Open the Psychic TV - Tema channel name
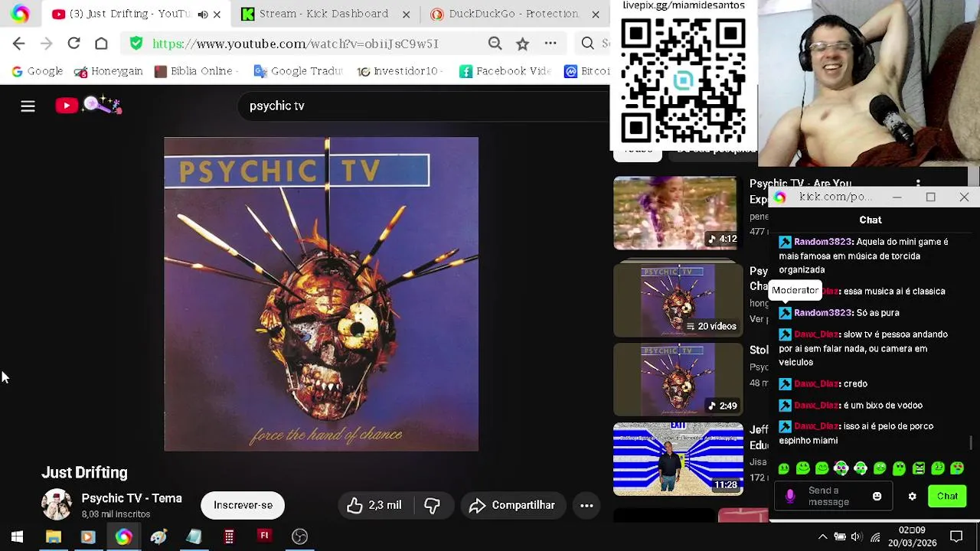 click(x=132, y=498)
